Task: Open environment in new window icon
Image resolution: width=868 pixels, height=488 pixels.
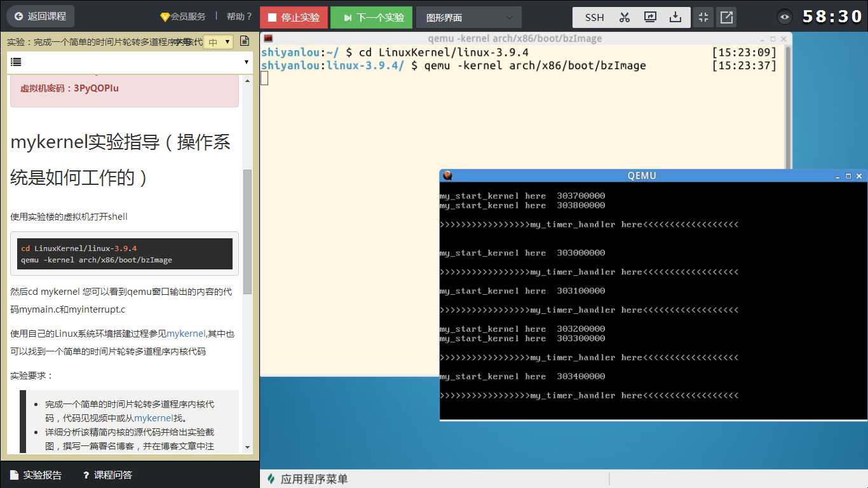Action: pos(726,17)
